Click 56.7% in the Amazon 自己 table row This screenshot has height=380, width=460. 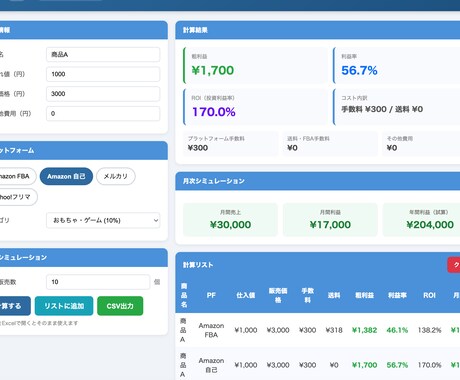pyautogui.click(x=397, y=365)
